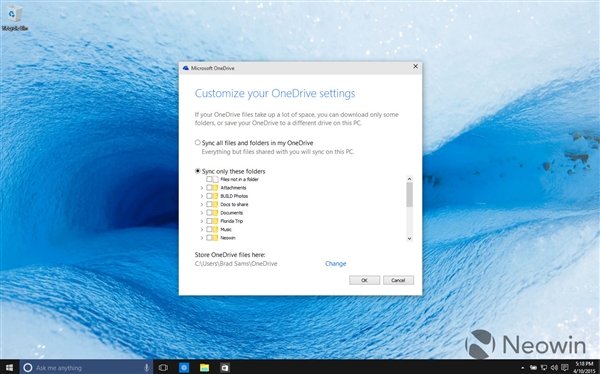Click the battery icon in system tray

pos(533,368)
